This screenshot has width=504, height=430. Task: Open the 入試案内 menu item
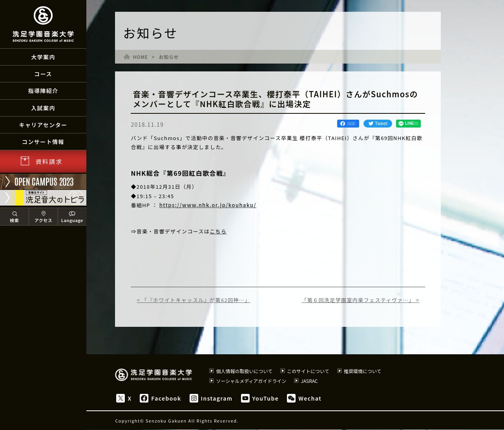[43, 108]
